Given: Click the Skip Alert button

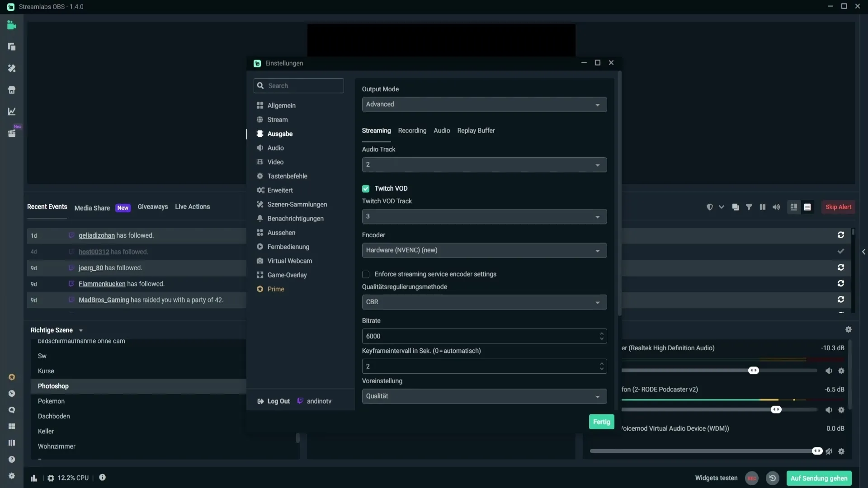Looking at the screenshot, I should tap(838, 207).
